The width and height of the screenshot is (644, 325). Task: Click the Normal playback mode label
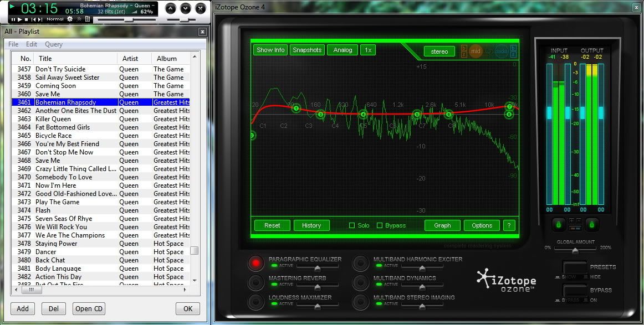pyautogui.click(x=55, y=19)
